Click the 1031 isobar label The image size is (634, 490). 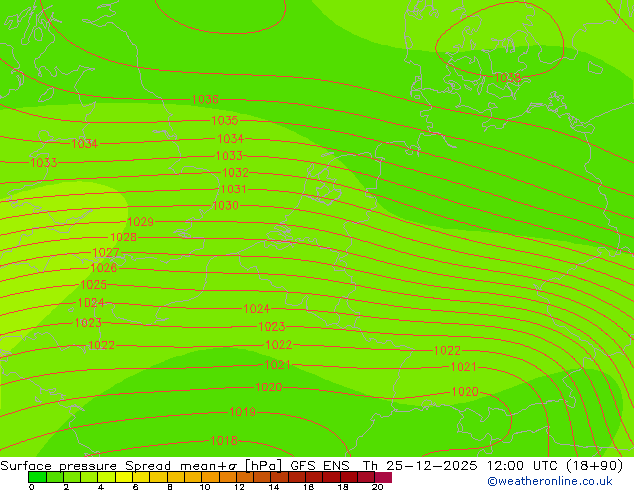(x=233, y=189)
